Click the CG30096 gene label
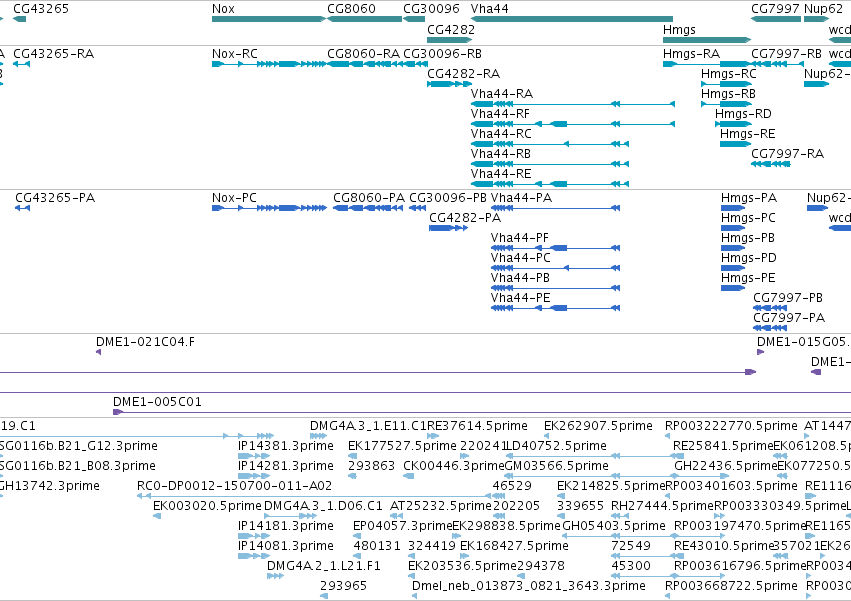 point(431,9)
